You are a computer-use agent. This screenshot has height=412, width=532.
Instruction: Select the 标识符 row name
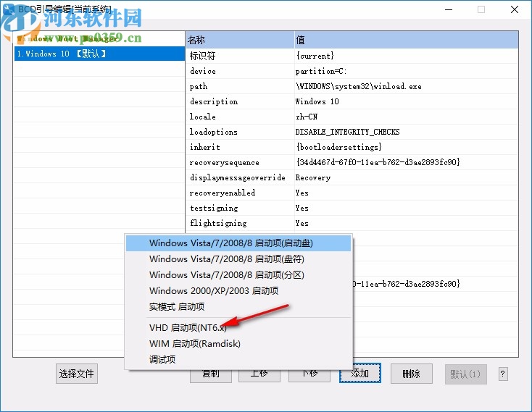(202, 56)
